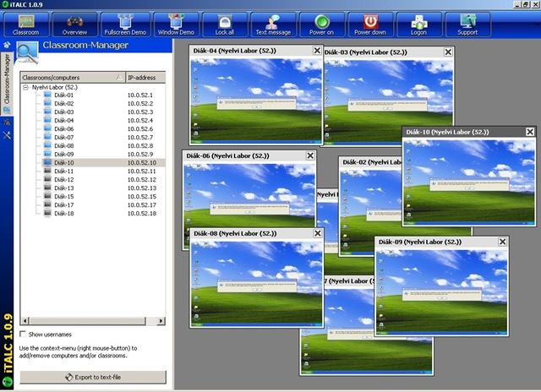Open the Support tool
The image size is (541, 392).
pyautogui.click(x=467, y=23)
